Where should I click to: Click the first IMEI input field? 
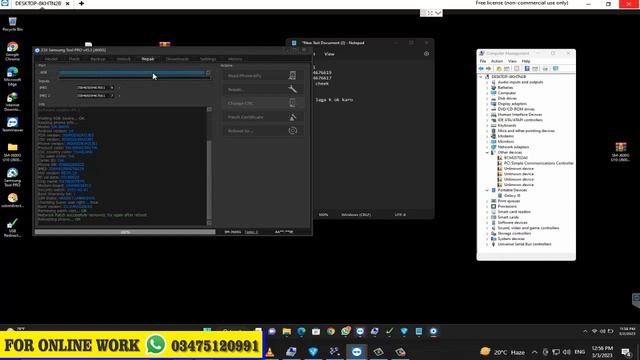pos(96,88)
